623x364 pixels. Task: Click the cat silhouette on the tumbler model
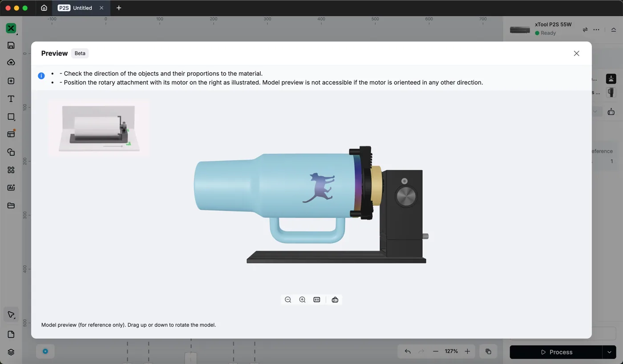click(319, 187)
